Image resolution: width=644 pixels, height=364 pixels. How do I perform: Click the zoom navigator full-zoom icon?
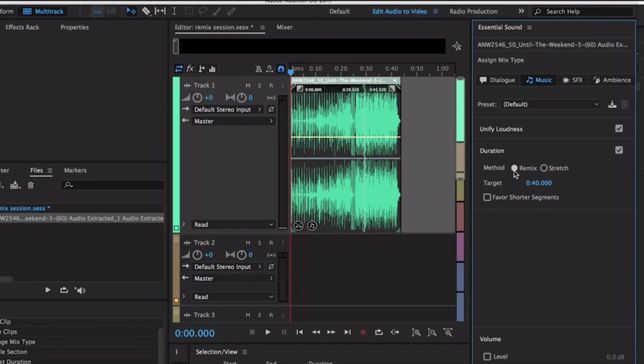click(x=457, y=46)
